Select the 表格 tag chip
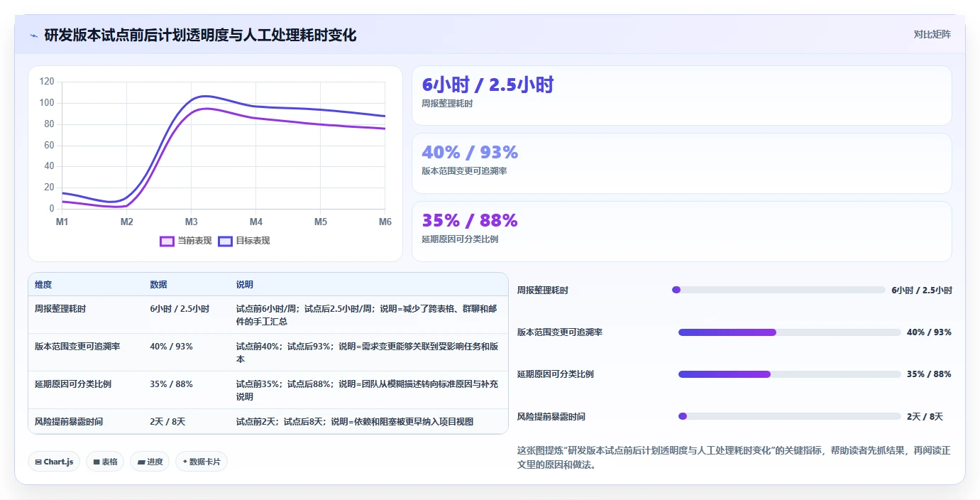 click(x=105, y=462)
